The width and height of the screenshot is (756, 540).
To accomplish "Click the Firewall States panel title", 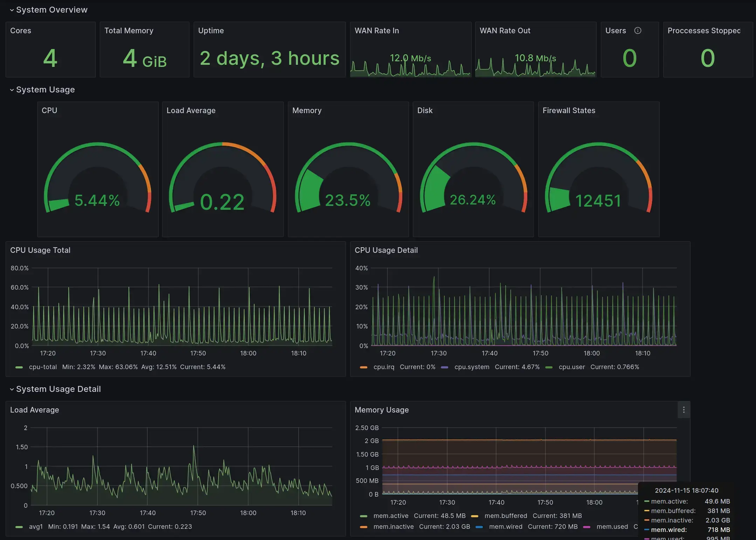I will [x=569, y=111].
